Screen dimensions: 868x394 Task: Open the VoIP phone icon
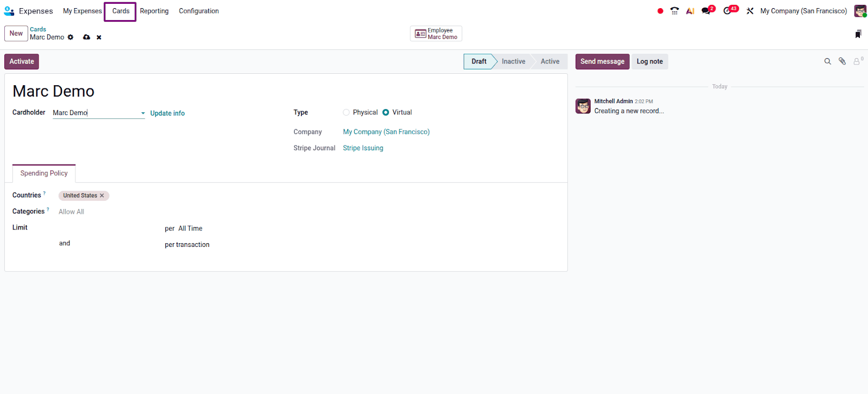[x=674, y=11]
